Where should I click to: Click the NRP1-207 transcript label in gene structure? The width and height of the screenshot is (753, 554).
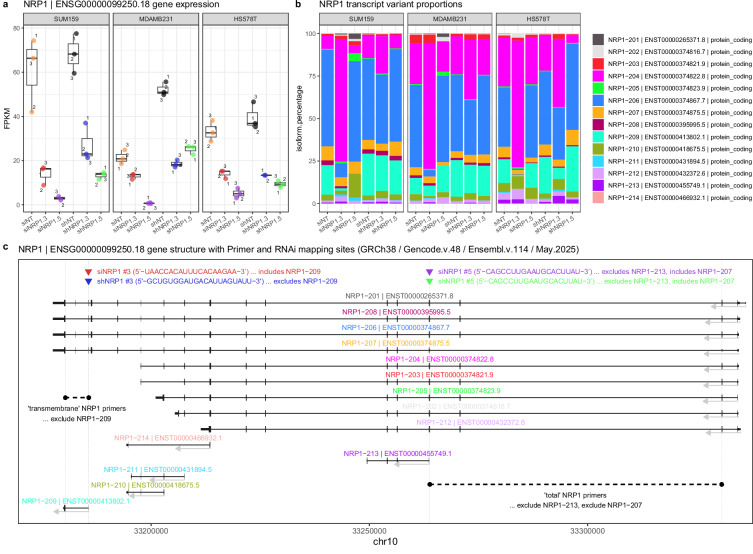(x=396, y=343)
